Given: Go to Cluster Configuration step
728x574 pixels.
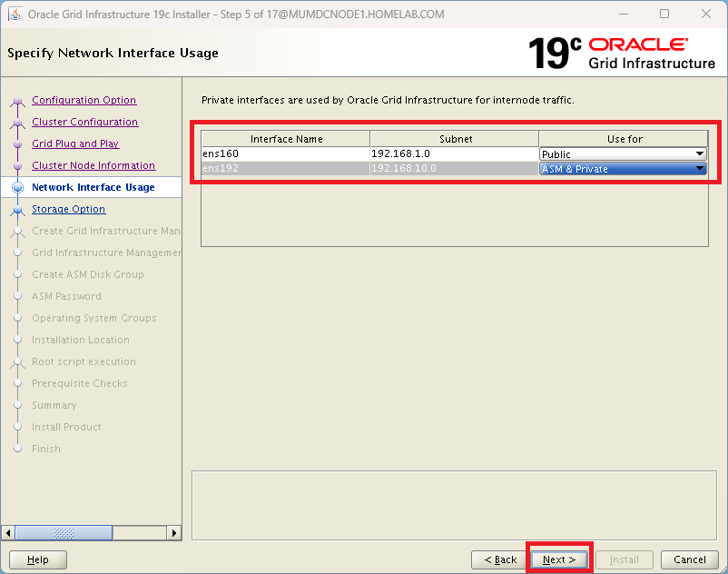Looking at the screenshot, I should click(x=84, y=123).
